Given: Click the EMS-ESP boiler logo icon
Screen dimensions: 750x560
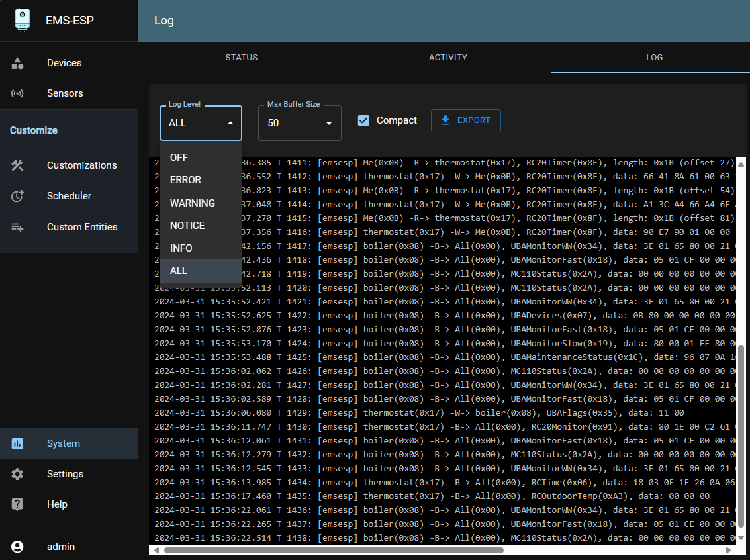Looking at the screenshot, I should 23,20.
